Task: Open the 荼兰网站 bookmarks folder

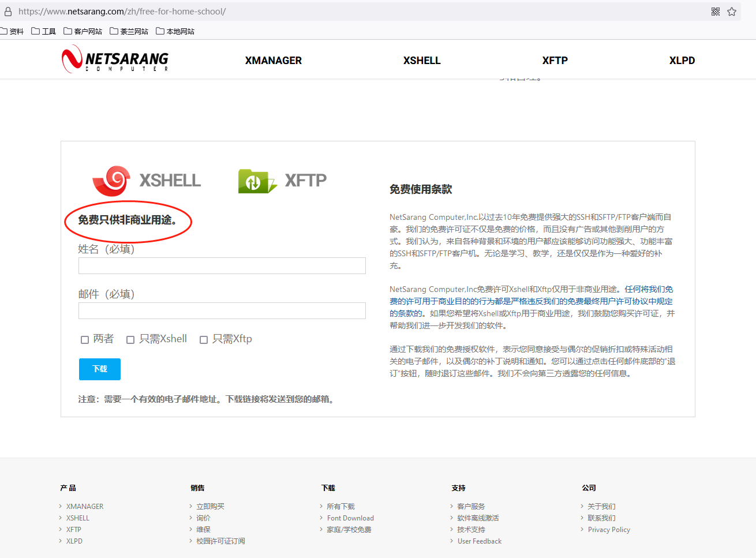Action: [x=129, y=31]
